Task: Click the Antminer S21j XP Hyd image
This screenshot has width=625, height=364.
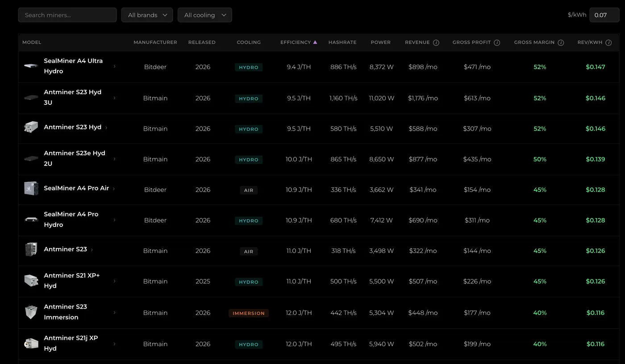Action: click(31, 343)
